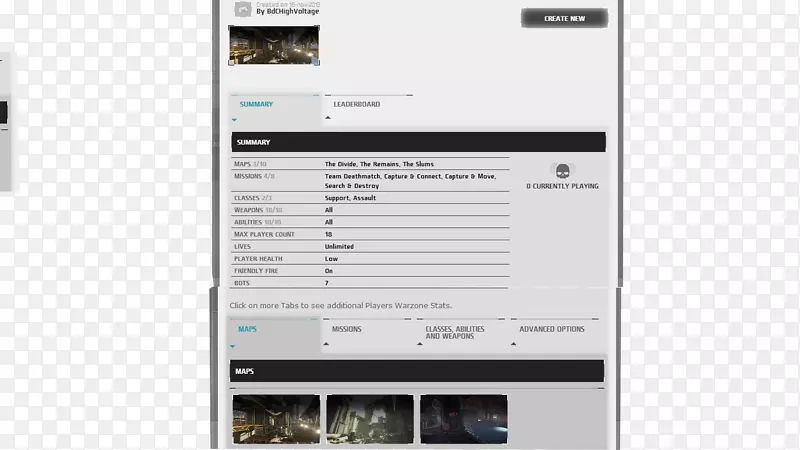The image size is (800, 450).
Task: Click the warzone header thumbnail image
Action: [x=274, y=45]
